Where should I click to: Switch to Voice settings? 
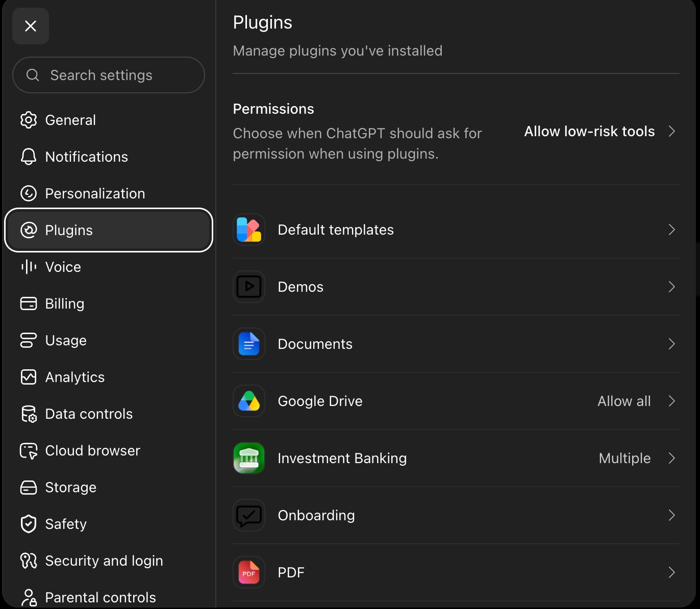[x=109, y=267]
